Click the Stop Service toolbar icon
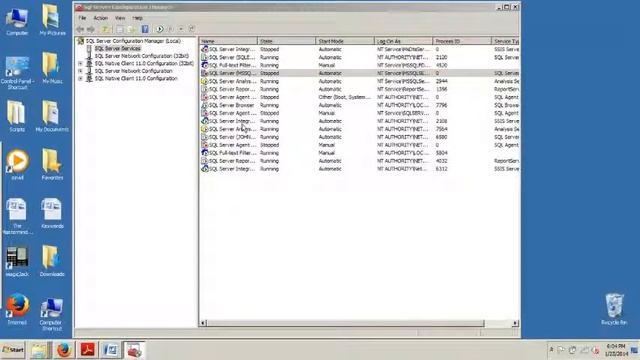This screenshot has height=360, width=640. coord(181,29)
